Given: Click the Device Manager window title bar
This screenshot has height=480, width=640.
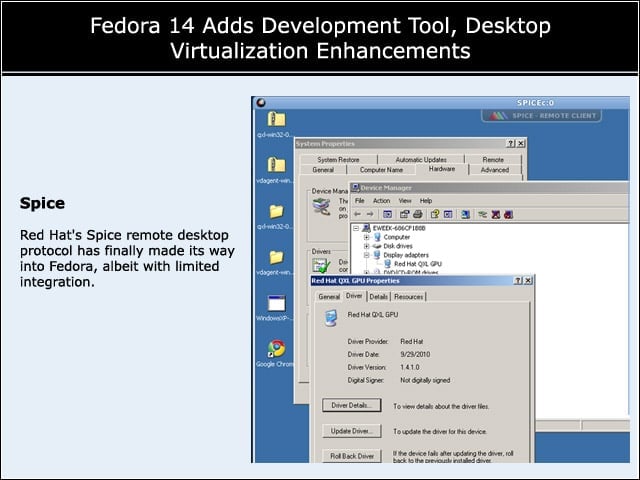Looking at the screenshot, I should [x=490, y=188].
